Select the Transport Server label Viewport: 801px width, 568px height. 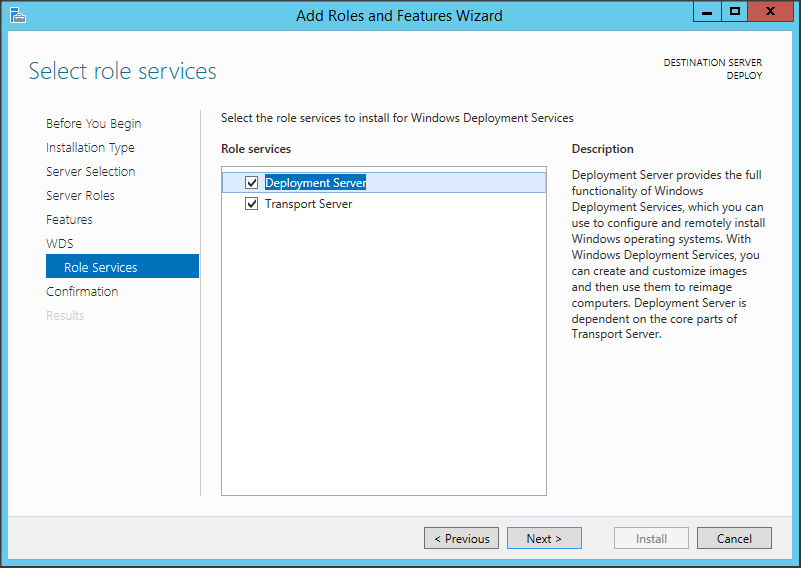click(308, 204)
